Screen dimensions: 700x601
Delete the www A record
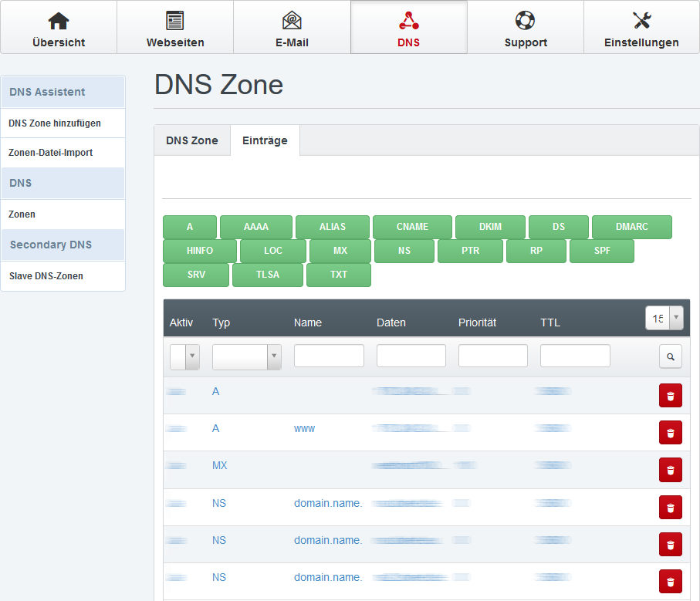[x=670, y=433]
